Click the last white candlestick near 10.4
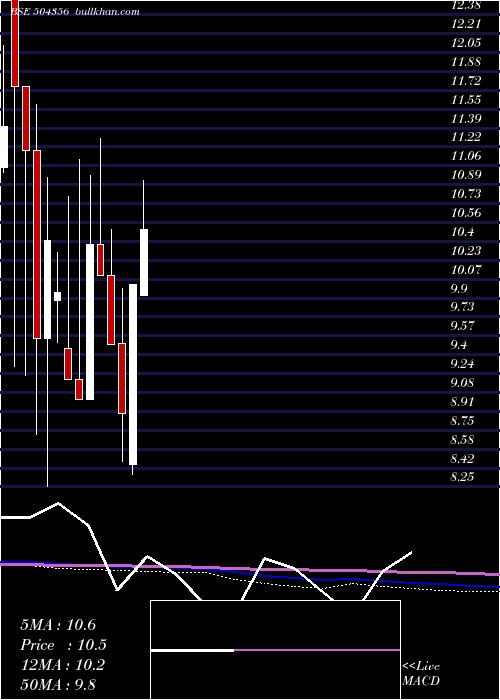The height and width of the screenshot is (700, 500). coord(144,262)
